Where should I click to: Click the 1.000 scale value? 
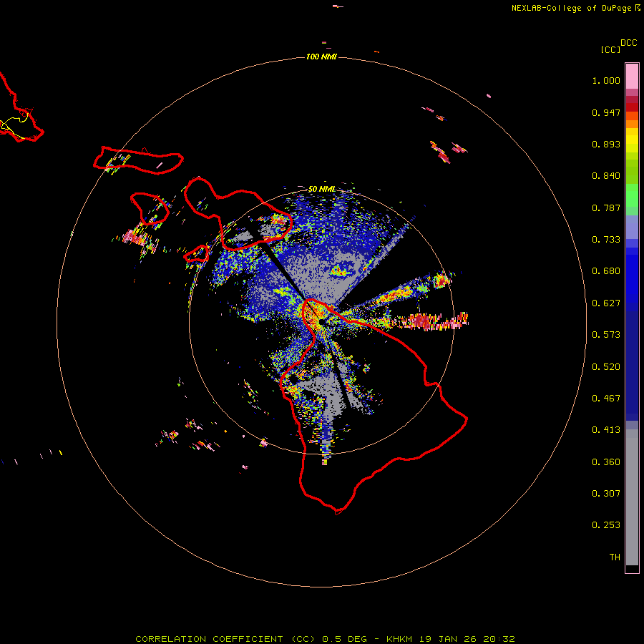(606, 80)
